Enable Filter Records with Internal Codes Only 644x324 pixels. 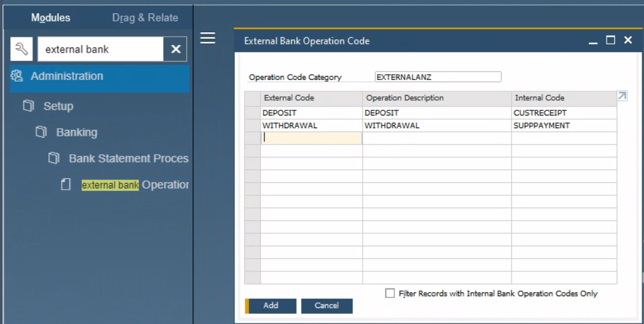(x=390, y=294)
